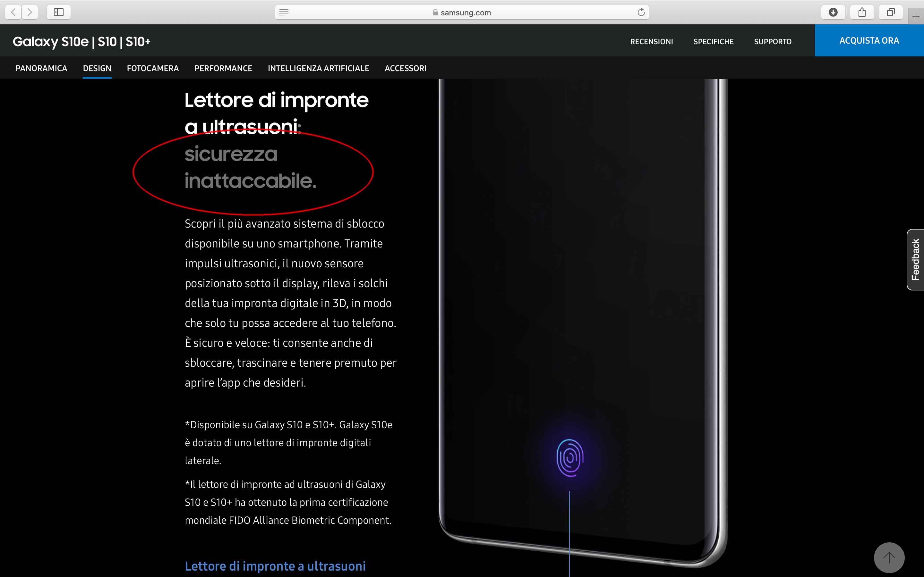Open the Panoramica tab
The width and height of the screenshot is (924, 577).
[41, 68]
